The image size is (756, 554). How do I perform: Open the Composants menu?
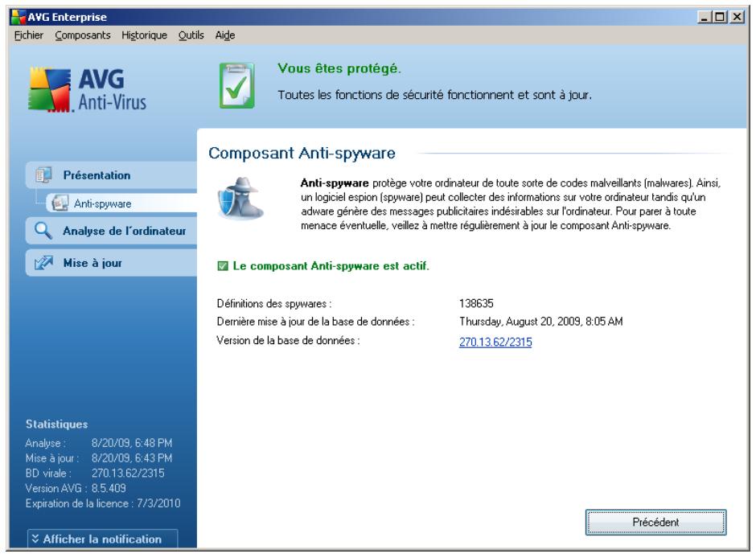tap(83, 35)
